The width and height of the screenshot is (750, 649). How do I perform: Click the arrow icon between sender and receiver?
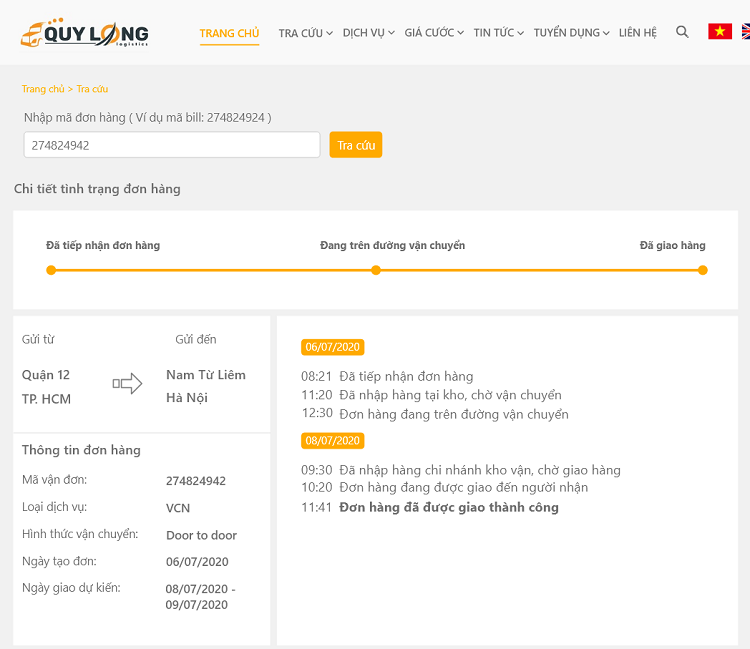[x=127, y=384]
